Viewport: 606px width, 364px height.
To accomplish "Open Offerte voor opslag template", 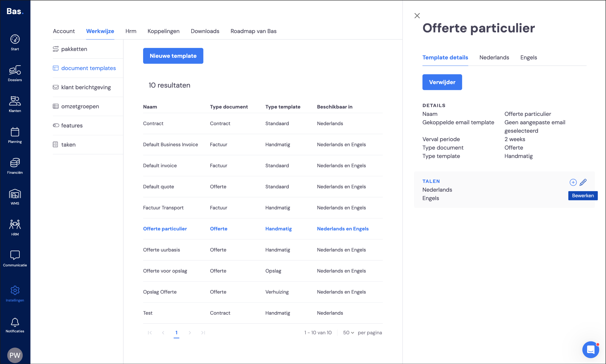I will click(263, 271).
